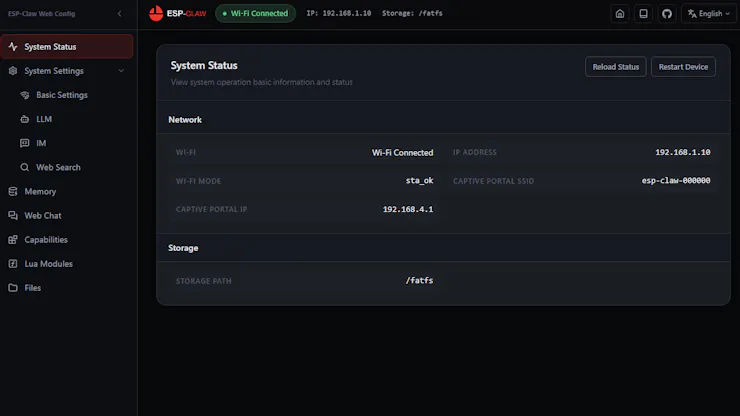Image resolution: width=740 pixels, height=416 pixels.
Task: Click the document icon in header
Action: tap(643, 14)
